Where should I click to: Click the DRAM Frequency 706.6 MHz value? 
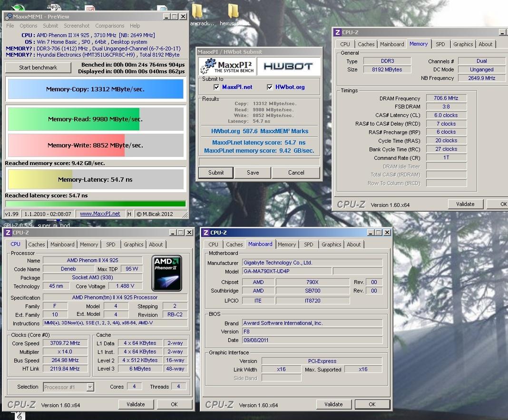coord(446,98)
